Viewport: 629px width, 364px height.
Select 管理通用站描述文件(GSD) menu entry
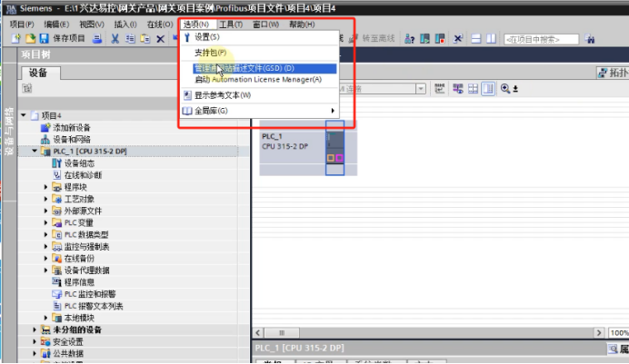coord(265,68)
